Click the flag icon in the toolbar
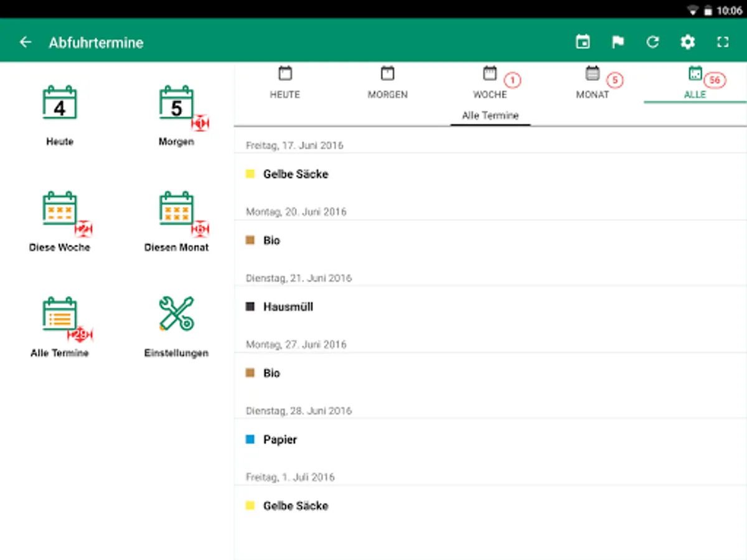 pyautogui.click(x=618, y=42)
